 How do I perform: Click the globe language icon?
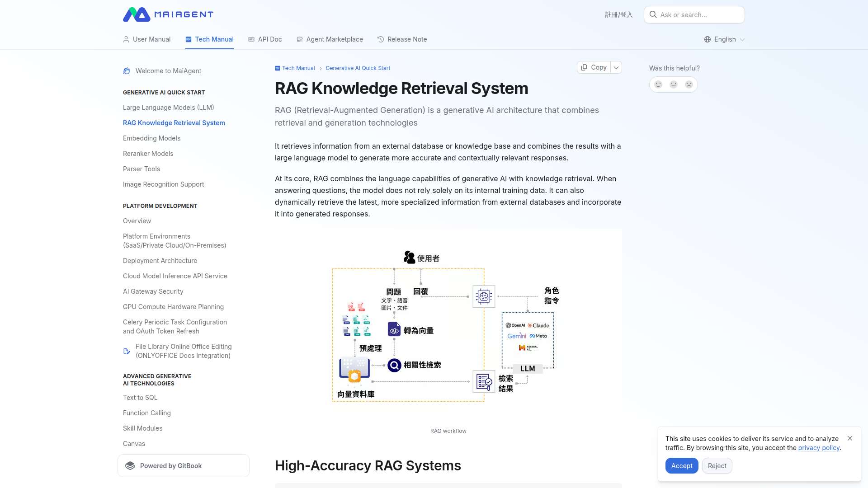(x=708, y=39)
